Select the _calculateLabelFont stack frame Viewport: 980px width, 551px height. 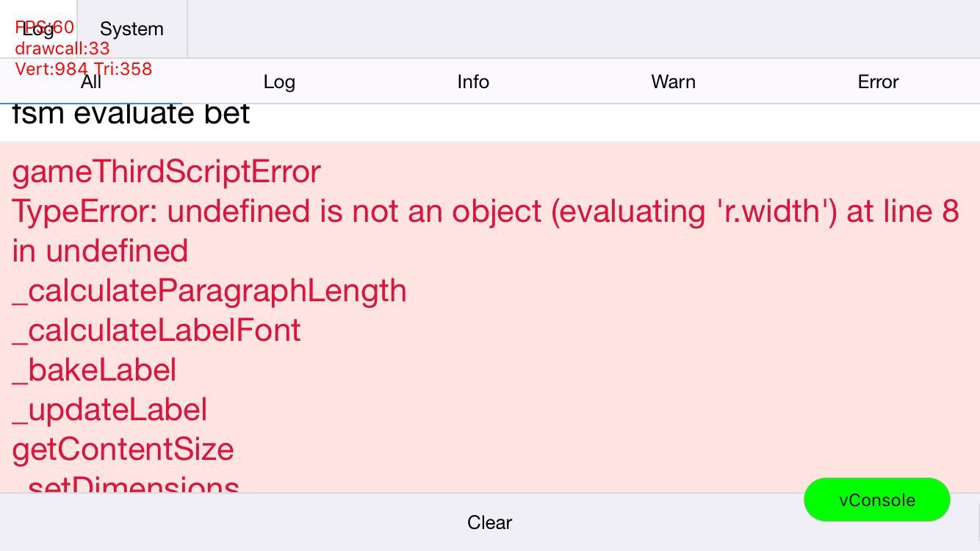[156, 331]
